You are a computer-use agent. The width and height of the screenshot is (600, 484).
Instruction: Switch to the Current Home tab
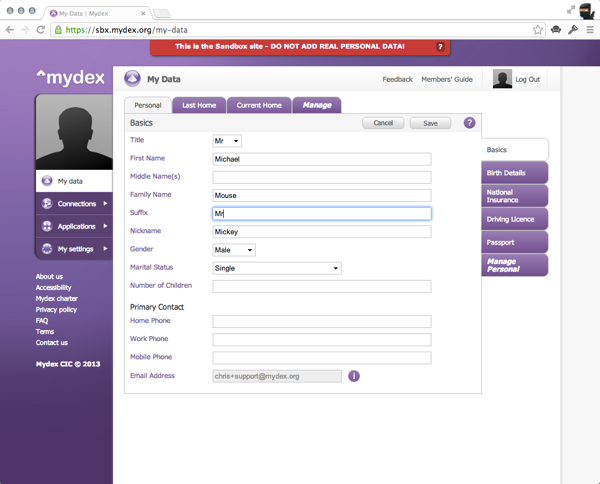pos(259,105)
